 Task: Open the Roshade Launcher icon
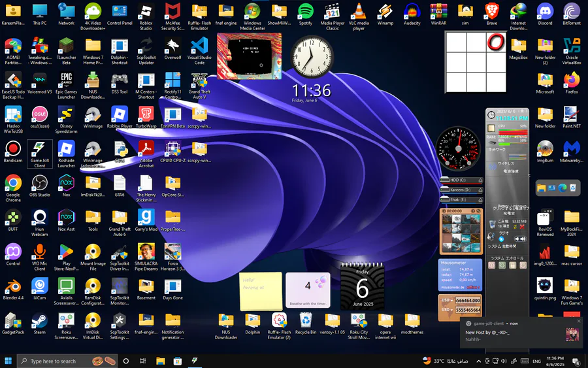[x=66, y=154]
